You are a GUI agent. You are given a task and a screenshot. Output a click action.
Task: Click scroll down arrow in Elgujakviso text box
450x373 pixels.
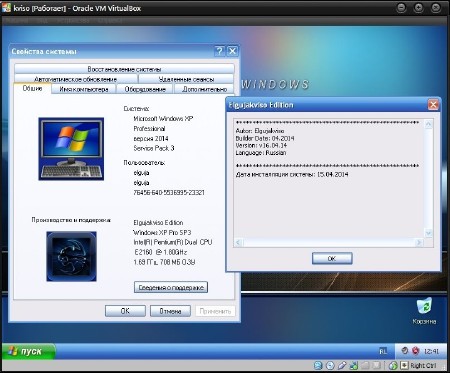[428, 233]
